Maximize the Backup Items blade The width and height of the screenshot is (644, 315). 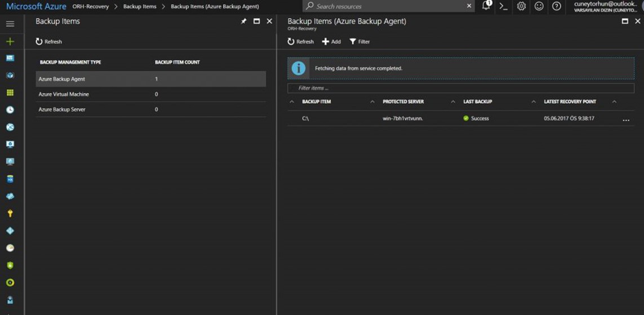(257, 21)
